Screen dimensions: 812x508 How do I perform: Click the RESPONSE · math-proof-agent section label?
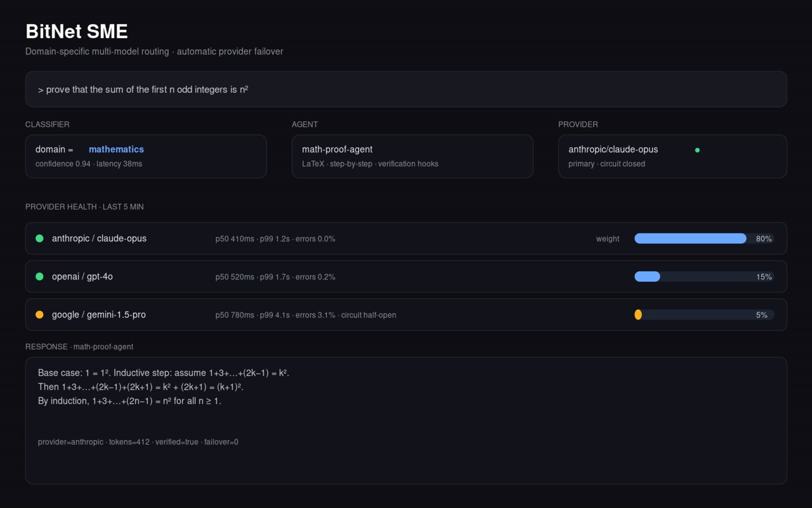79,347
